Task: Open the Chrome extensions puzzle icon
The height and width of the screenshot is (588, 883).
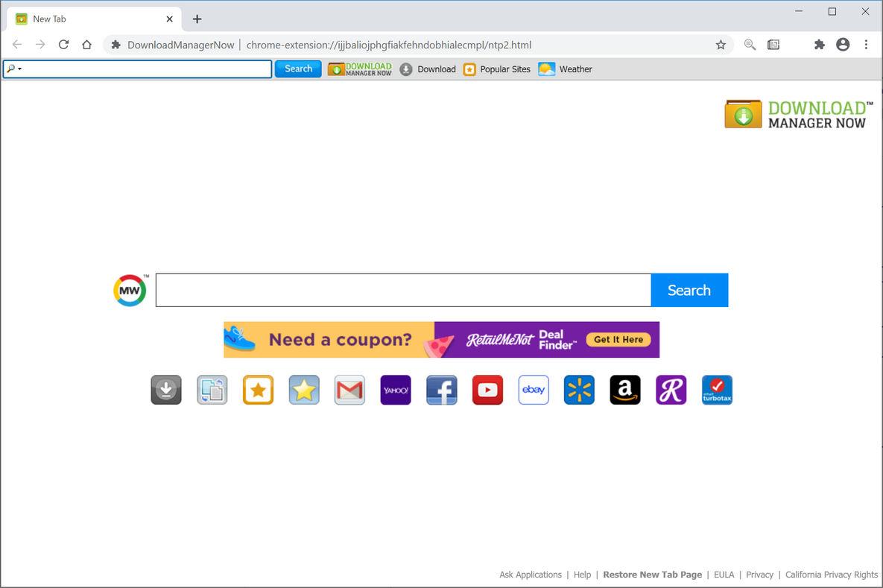Action: (x=820, y=45)
